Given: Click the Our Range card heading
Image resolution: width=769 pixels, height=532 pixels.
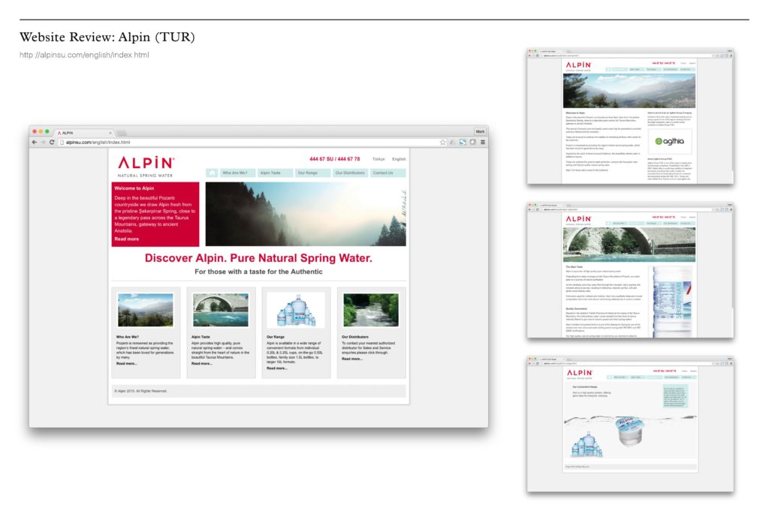Looking at the screenshot, I should click(x=276, y=337).
